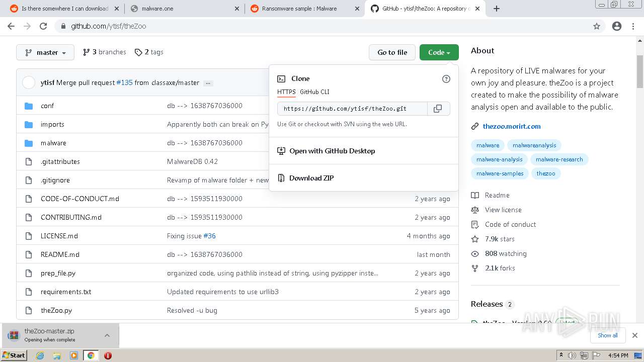644x362 pixels.
Task: Open media player from taskbar
Action: click(x=74, y=355)
